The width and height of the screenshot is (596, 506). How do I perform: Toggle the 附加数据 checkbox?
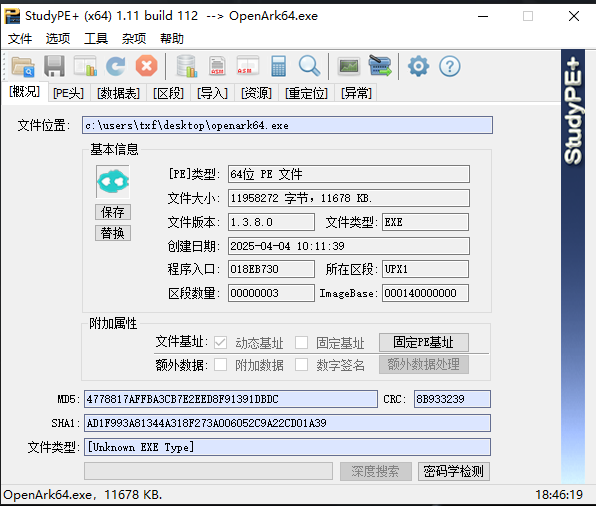220,365
